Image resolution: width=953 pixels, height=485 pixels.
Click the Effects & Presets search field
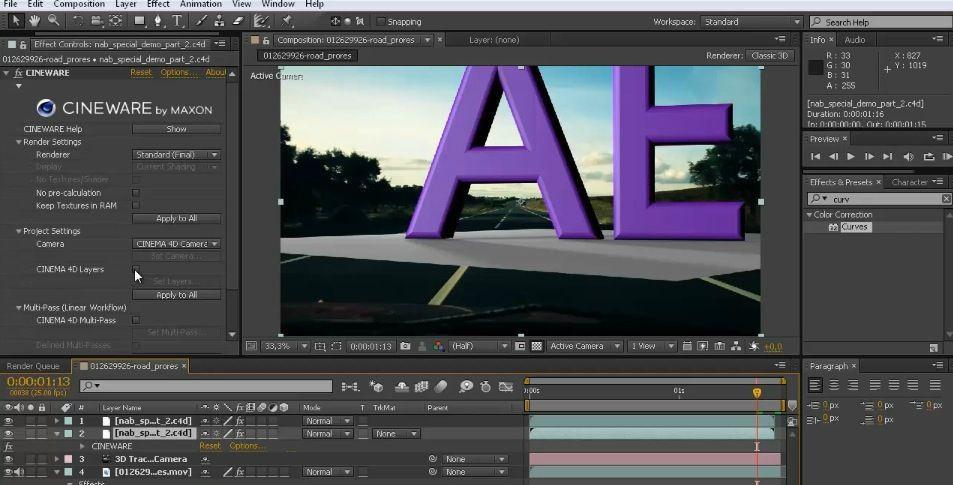pos(879,199)
